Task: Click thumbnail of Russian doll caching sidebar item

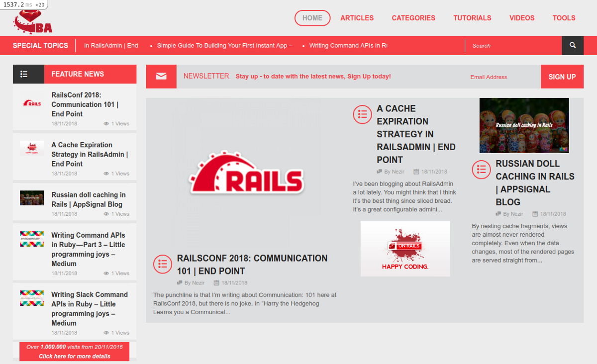Action: pos(32,198)
